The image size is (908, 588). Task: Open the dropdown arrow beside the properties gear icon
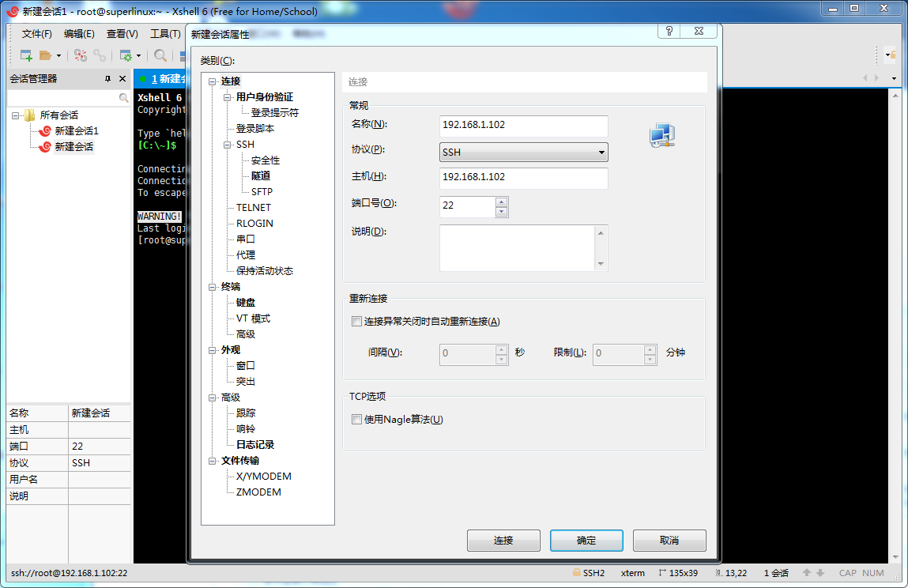[138, 56]
